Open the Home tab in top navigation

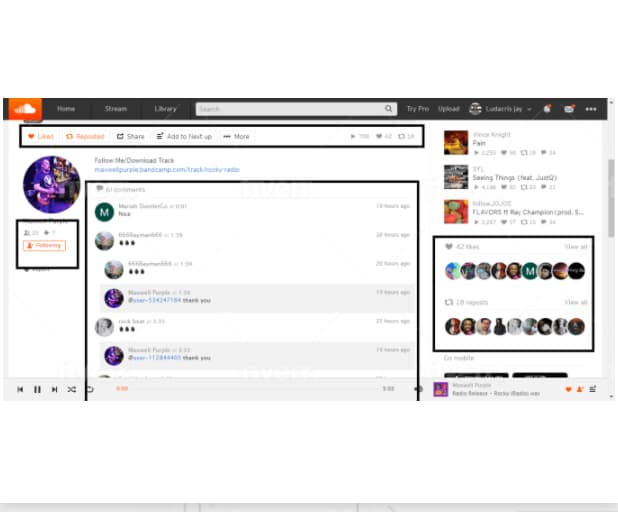[x=66, y=109]
